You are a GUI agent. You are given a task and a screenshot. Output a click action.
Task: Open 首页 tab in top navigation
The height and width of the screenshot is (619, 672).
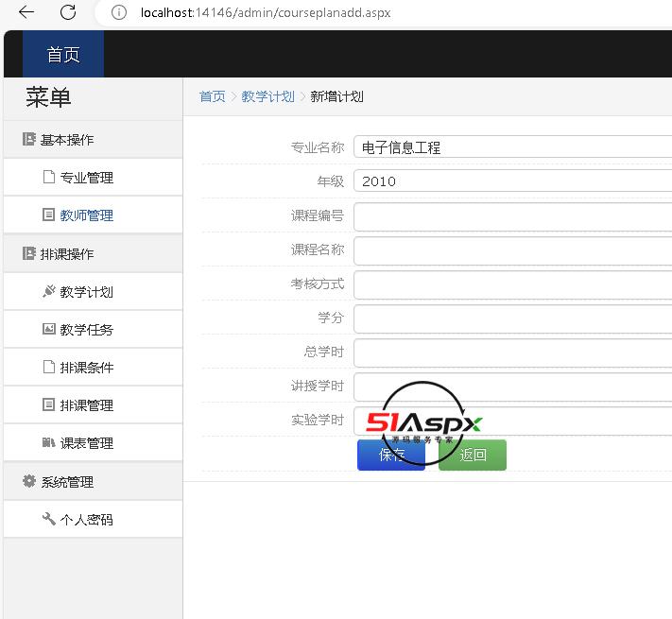pyautogui.click(x=63, y=55)
